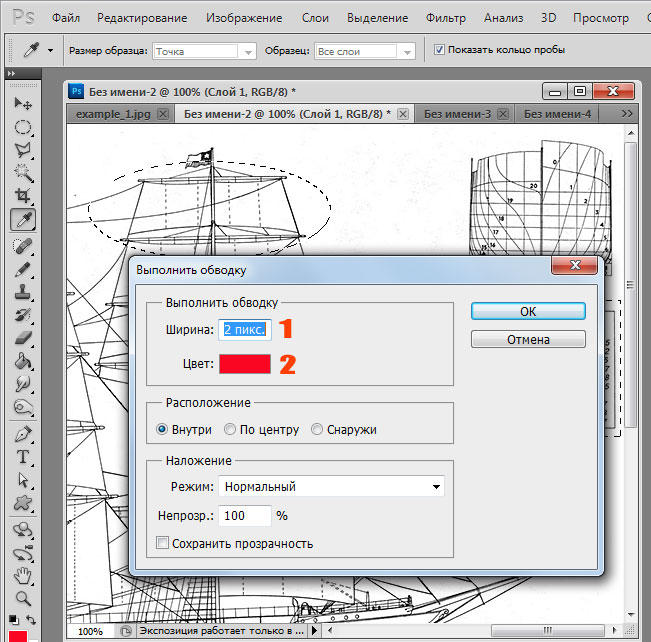Choose the 'Снаружи' position option
Image resolution: width=651 pixels, height=642 pixels.
coord(317,430)
